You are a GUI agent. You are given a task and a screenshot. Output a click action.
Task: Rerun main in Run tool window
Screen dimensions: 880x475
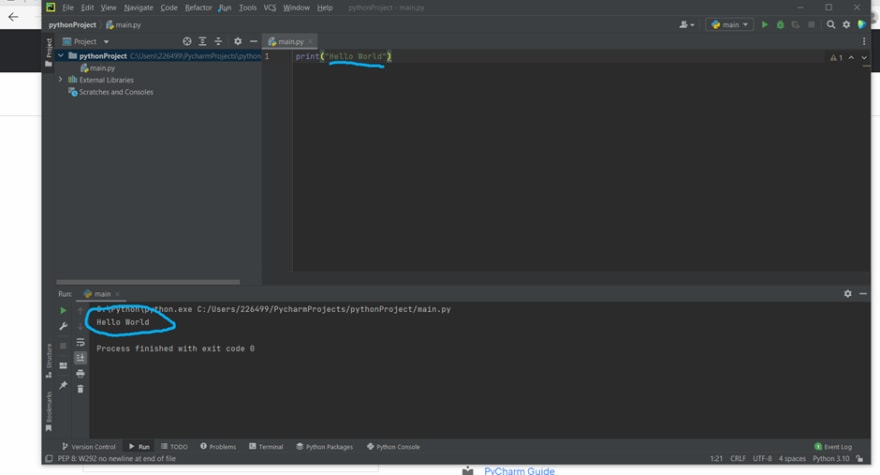63,310
